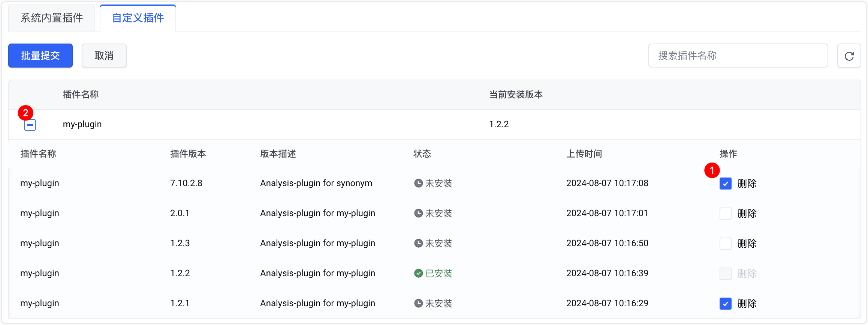Screen dimensions: 868x325
Task: Switch to the 系统内置插件 tab
Action: pos(52,18)
